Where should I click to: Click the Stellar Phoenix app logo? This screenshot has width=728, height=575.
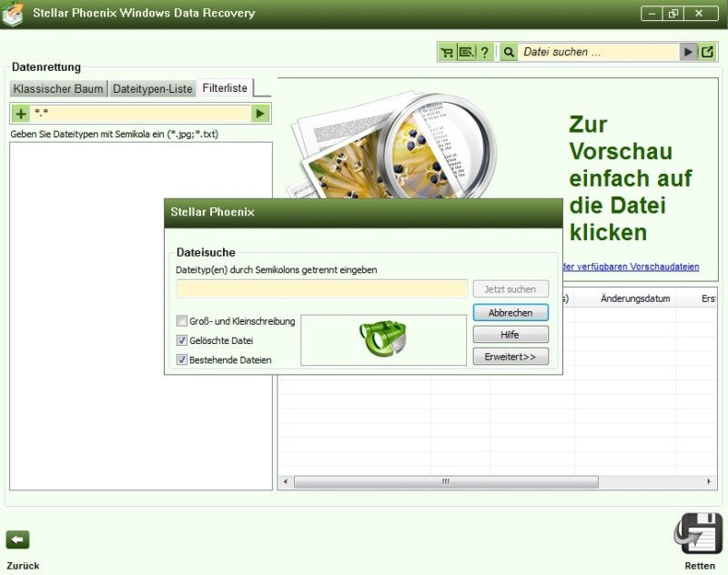point(13,14)
